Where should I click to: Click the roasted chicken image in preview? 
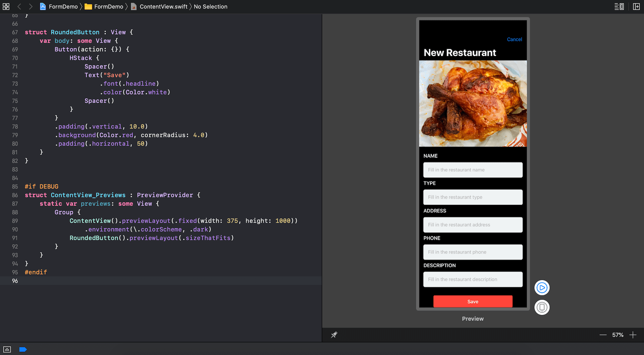[x=473, y=104]
